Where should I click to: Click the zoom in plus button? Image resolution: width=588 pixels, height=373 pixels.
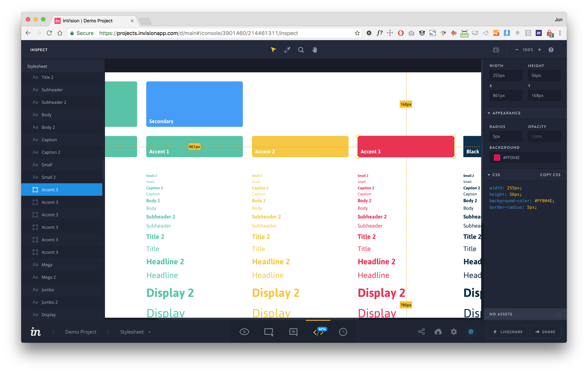coord(539,50)
